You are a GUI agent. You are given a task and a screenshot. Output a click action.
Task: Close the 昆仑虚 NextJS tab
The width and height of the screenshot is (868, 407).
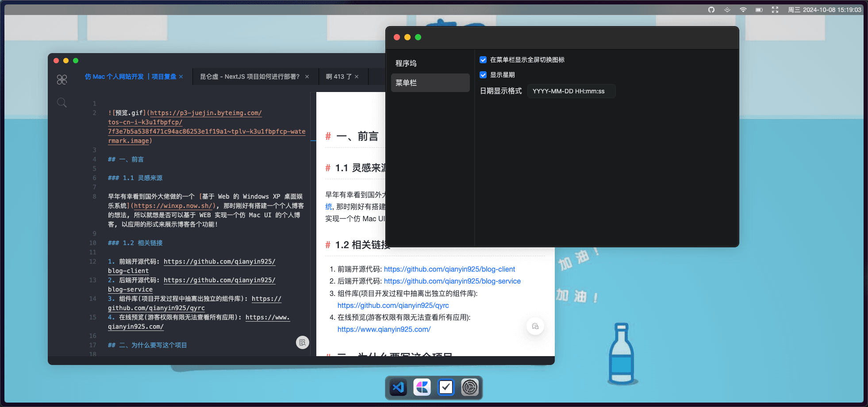tap(307, 77)
